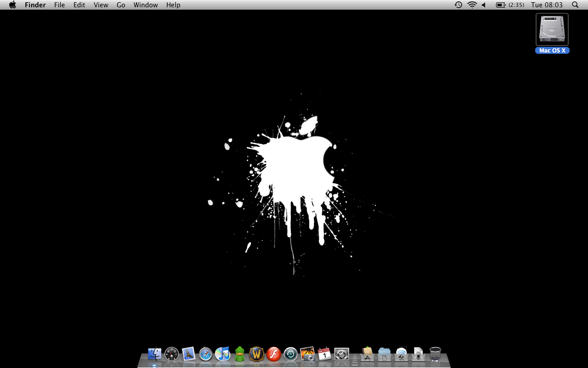Open the Window menu
This screenshot has height=368, width=588.
146,5
